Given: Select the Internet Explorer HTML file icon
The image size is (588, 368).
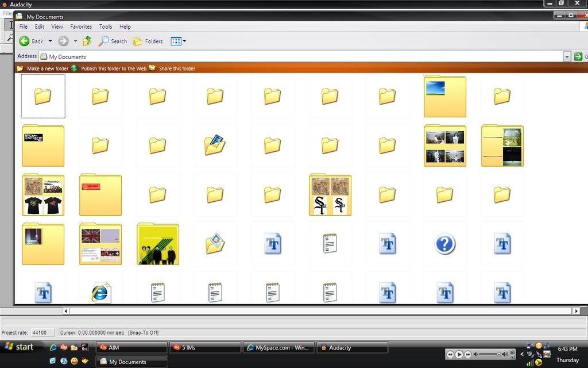Looking at the screenshot, I should coord(100,293).
